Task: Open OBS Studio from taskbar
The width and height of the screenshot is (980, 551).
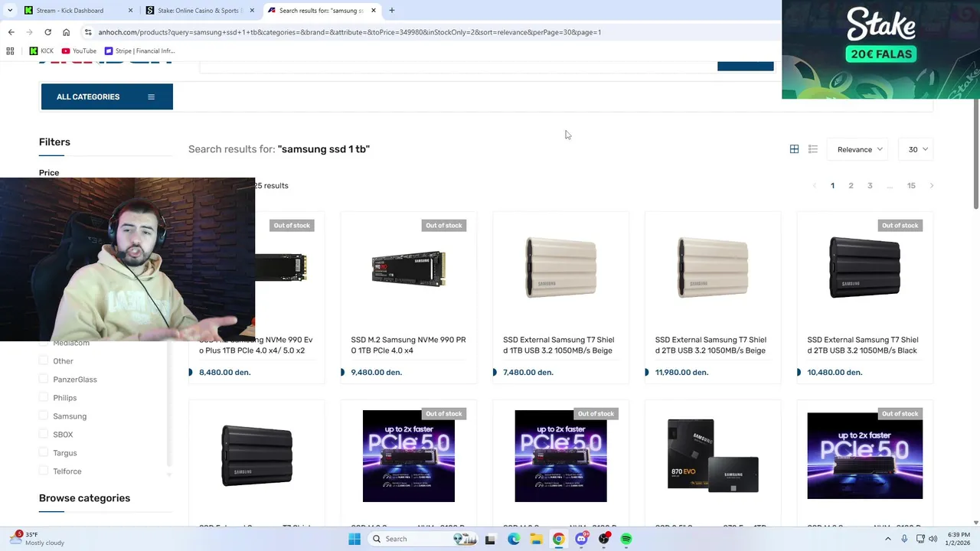Action: [x=604, y=539]
